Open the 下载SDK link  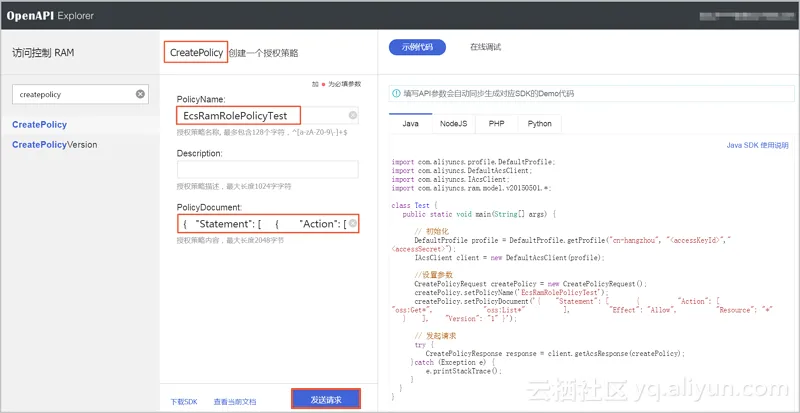pyautogui.click(x=184, y=402)
